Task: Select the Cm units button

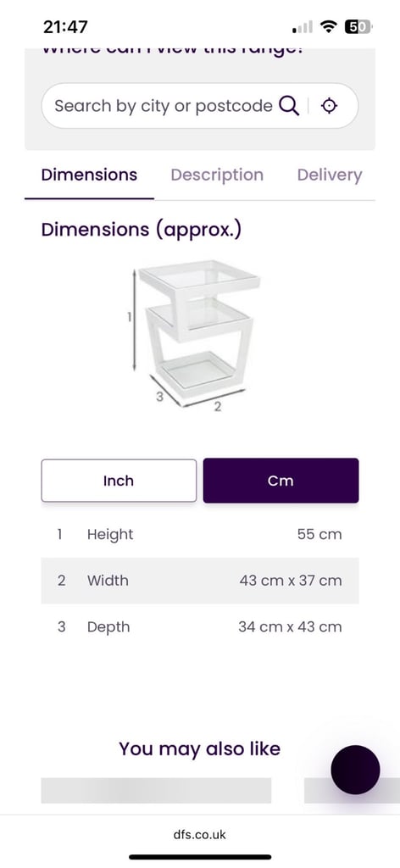Action: coord(281,481)
